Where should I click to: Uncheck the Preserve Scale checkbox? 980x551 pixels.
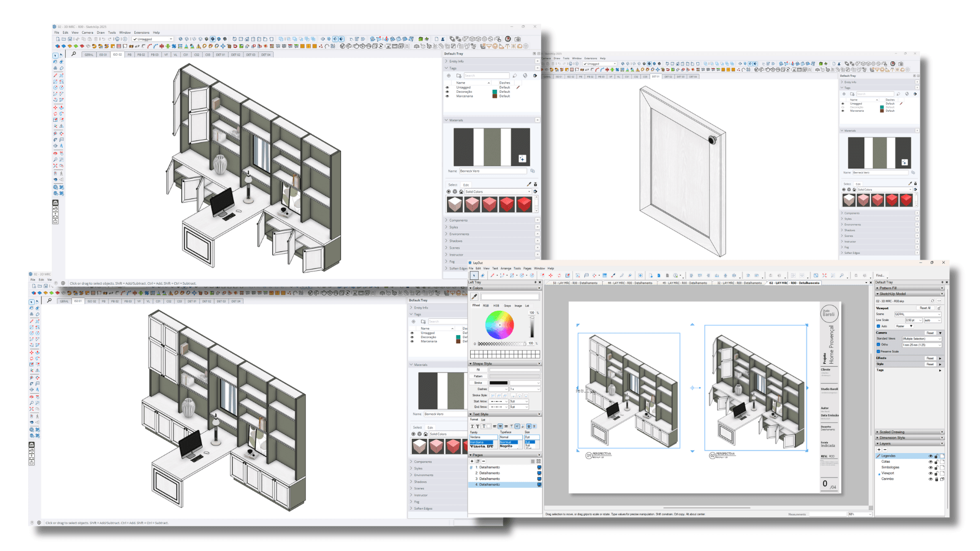click(x=878, y=352)
